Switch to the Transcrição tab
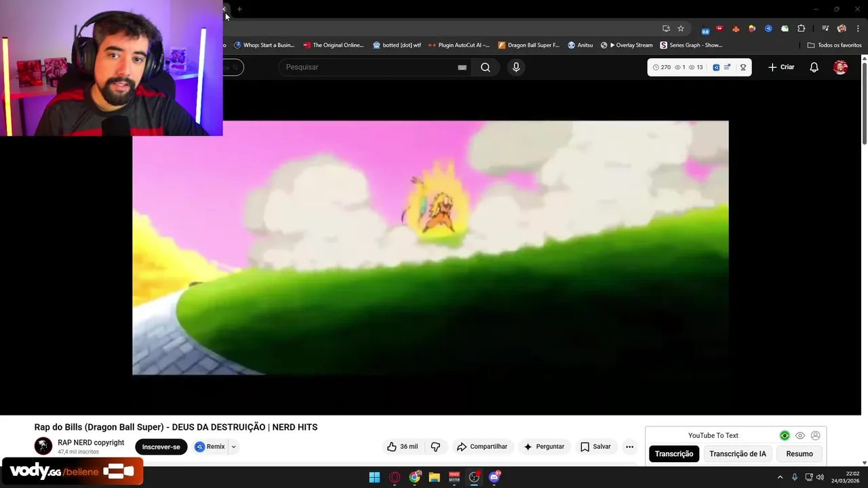Image resolution: width=868 pixels, height=488 pixels. [x=674, y=454]
